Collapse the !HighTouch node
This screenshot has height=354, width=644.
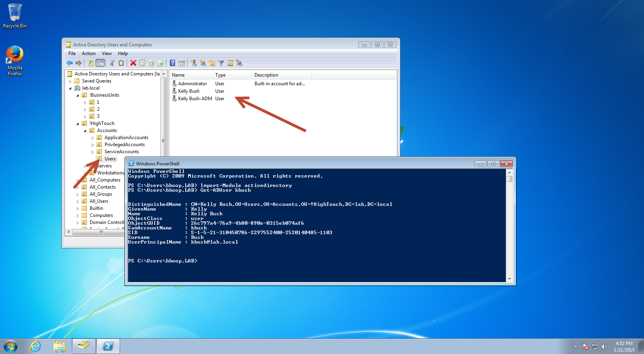[78, 124]
